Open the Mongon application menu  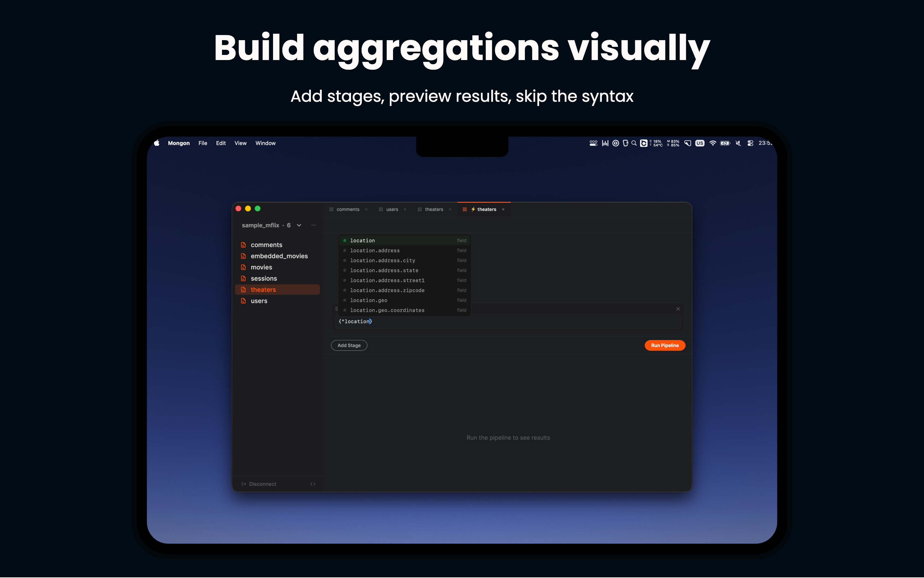point(179,143)
